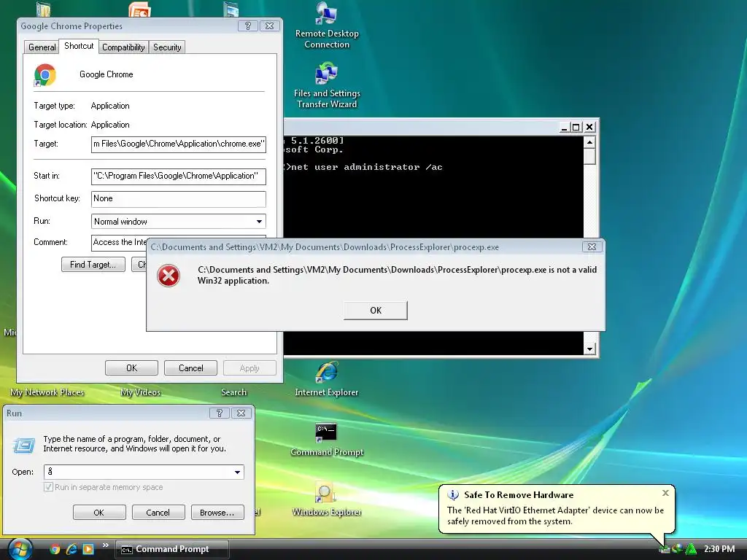Viewport: 747px width, 560px height.
Task: Open the Security tab
Action: pos(167,47)
